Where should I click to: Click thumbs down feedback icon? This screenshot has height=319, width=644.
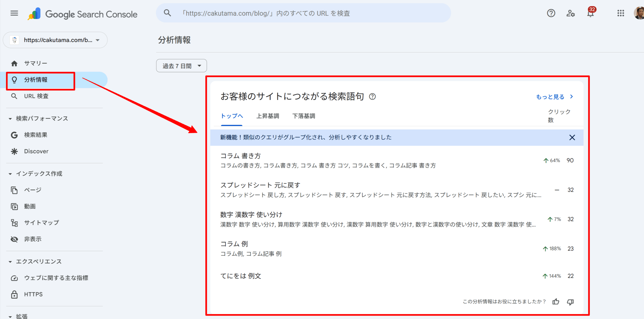click(x=570, y=302)
